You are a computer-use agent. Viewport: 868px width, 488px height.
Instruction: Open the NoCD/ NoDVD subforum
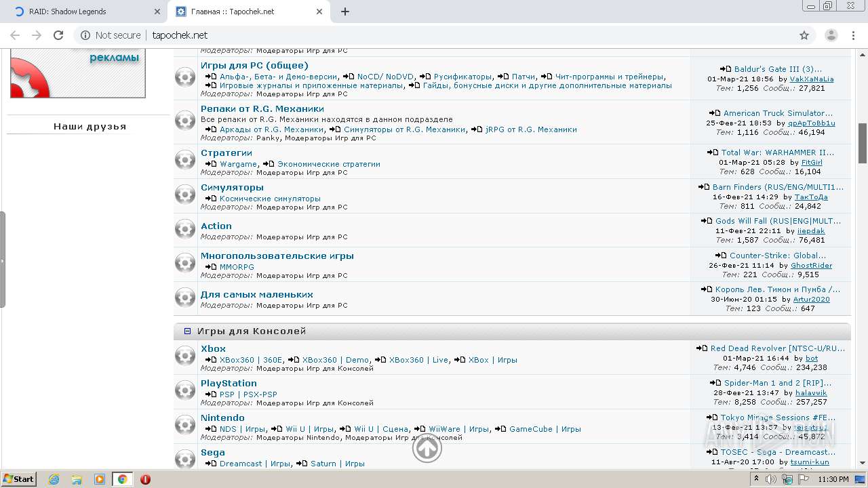click(x=385, y=77)
